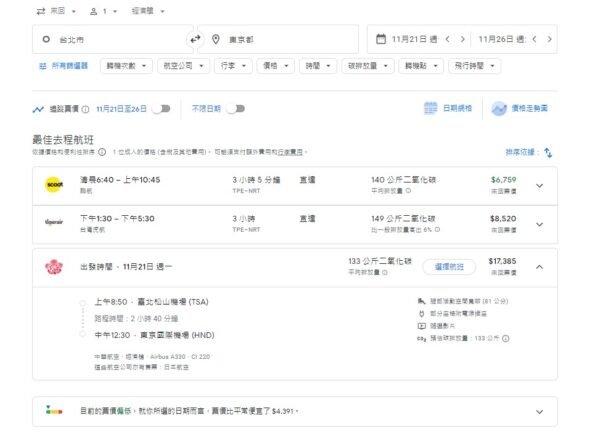This screenshot has width=600, height=439.
Task: Click the 選擇航班 select flight button
Action: pyautogui.click(x=449, y=267)
